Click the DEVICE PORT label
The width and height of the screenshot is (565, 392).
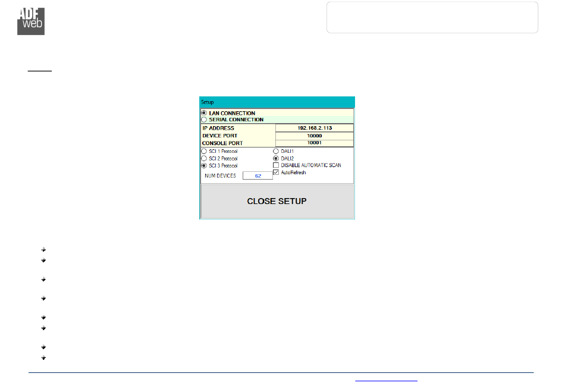220,136
